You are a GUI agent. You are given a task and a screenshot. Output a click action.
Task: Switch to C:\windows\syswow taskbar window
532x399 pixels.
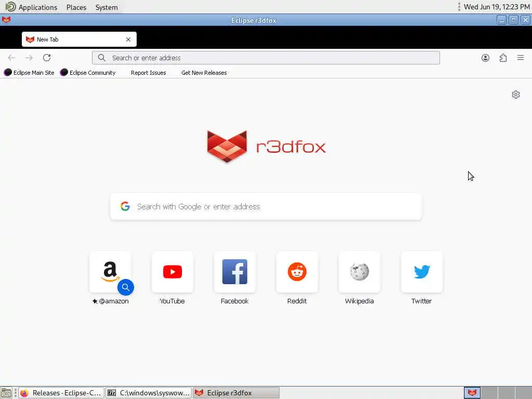tap(149, 393)
